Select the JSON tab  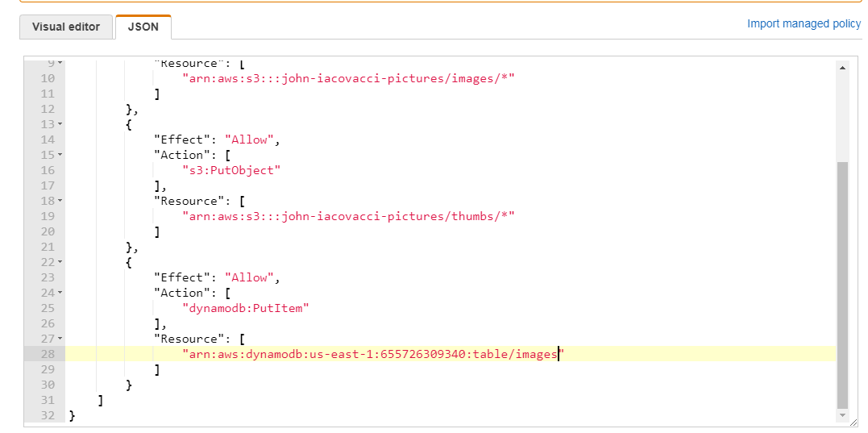[x=143, y=27]
